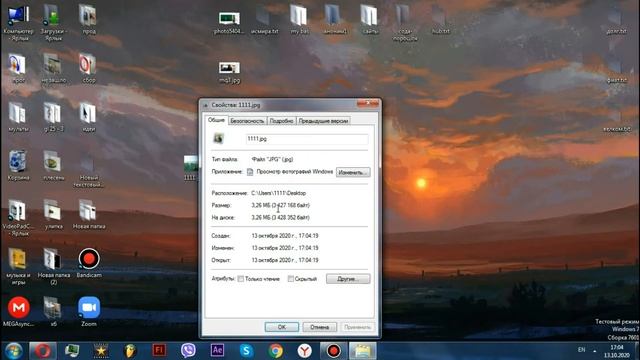Viewport: 640px width, 360px height.
Task: Select the музыка и игры folder
Action: point(18,259)
